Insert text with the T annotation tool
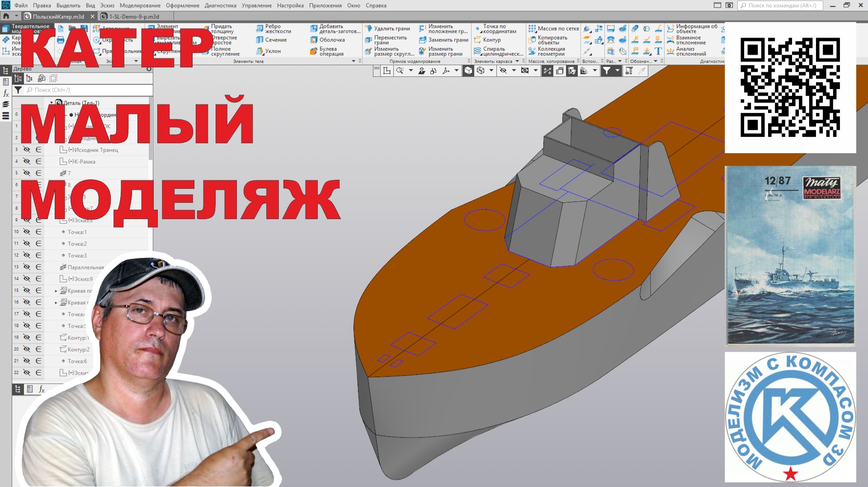 coord(658,51)
